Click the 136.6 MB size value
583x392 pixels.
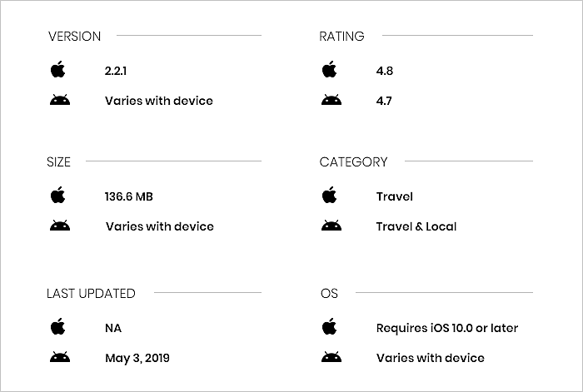tap(128, 196)
